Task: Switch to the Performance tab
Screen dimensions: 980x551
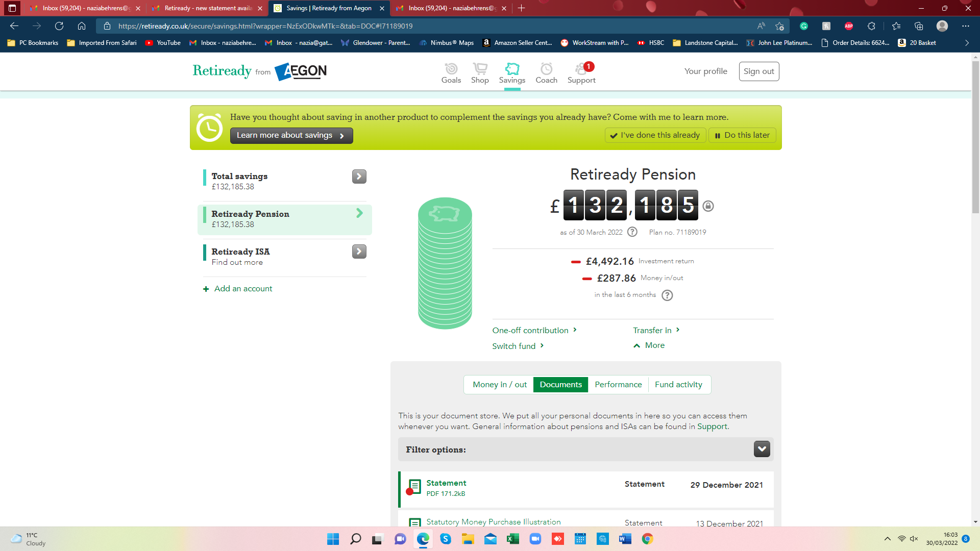Action: coord(618,385)
